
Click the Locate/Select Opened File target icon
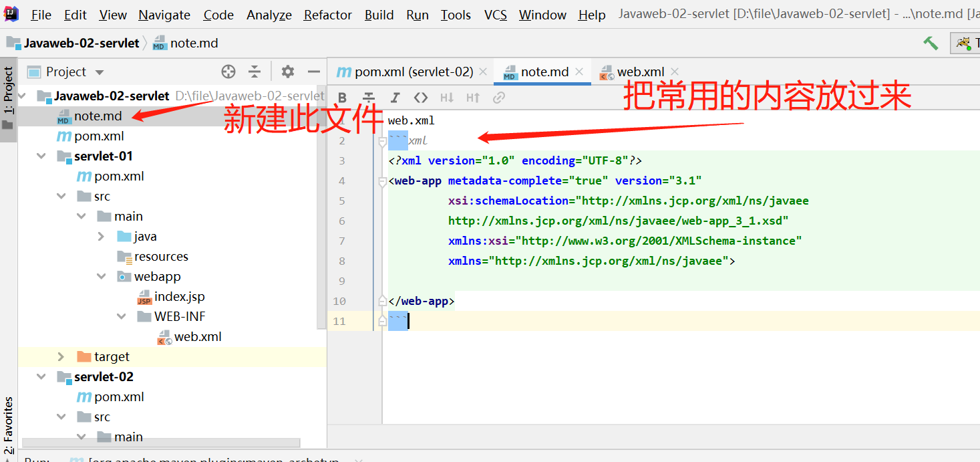coord(228,72)
